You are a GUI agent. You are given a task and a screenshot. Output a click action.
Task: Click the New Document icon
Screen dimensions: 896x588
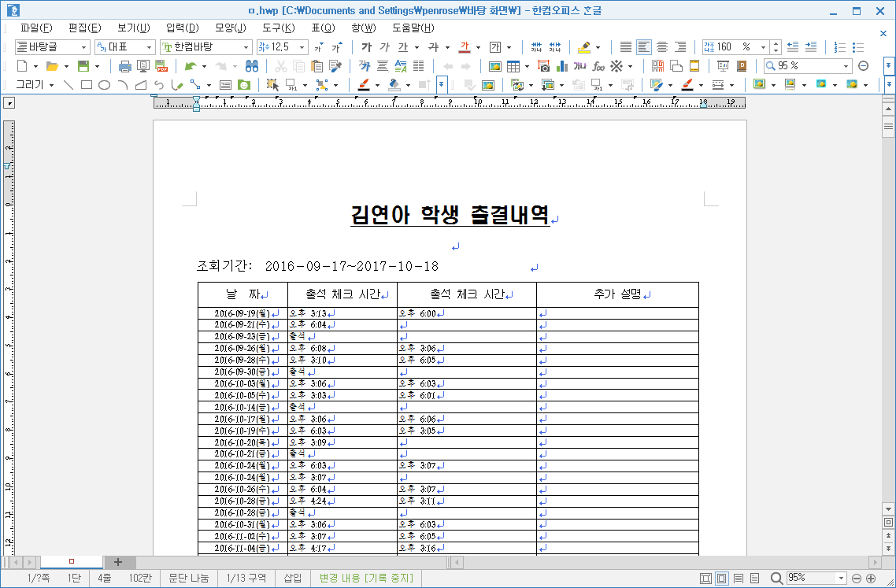tap(22, 66)
